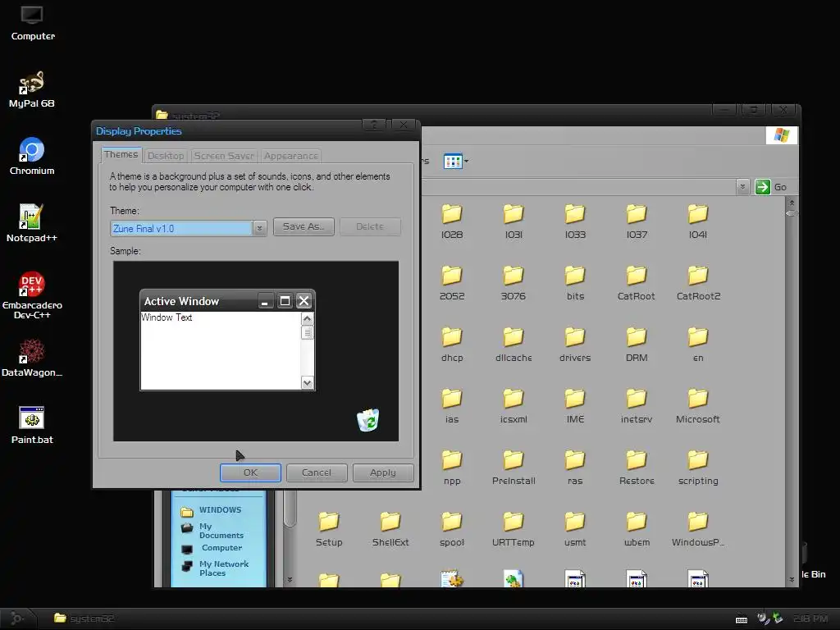
Task: Switch to the Themes tab
Action: pos(121,154)
